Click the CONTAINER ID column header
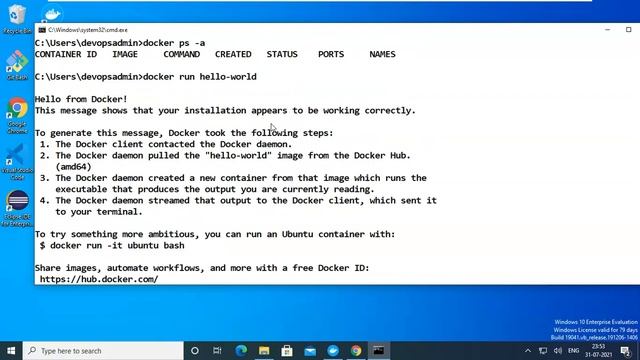This screenshot has width=640, height=360. click(x=66, y=54)
